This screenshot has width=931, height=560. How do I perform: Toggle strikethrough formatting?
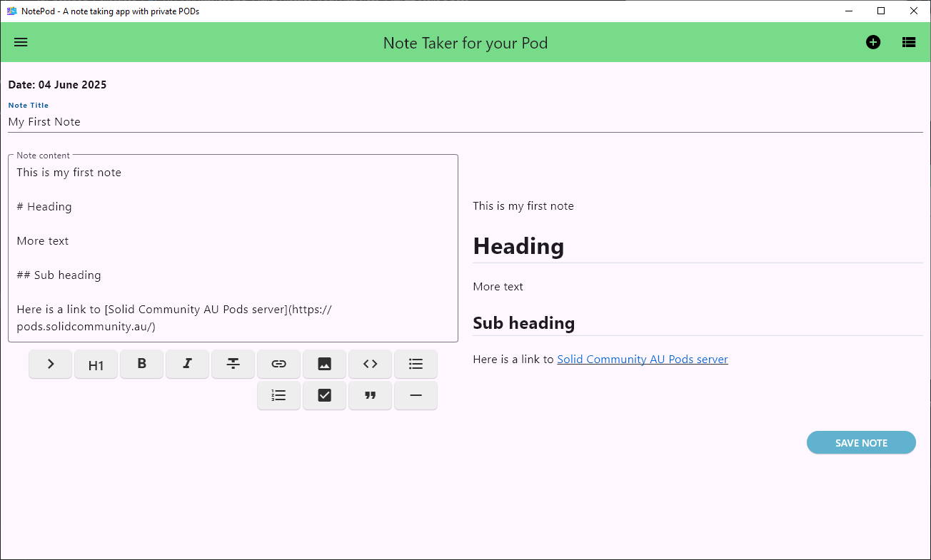(x=233, y=364)
